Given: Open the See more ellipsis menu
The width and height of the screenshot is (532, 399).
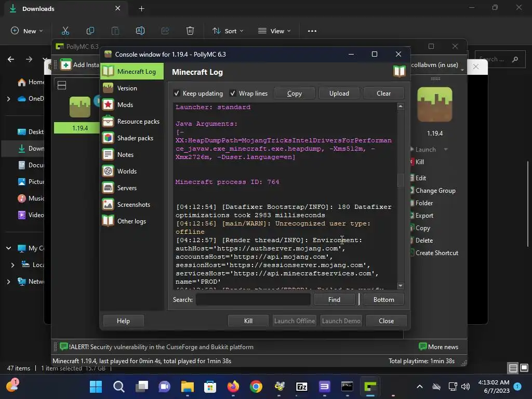Looking at the screenshot, I should click(x=312, y=31).
